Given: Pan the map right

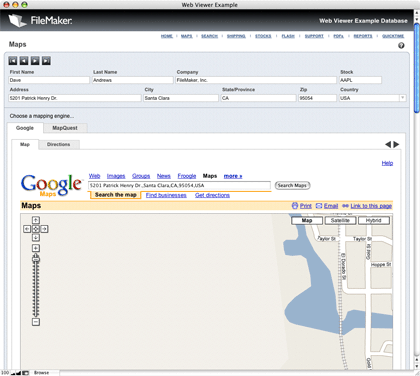Looking at the screenshot, I should [44, 229].
